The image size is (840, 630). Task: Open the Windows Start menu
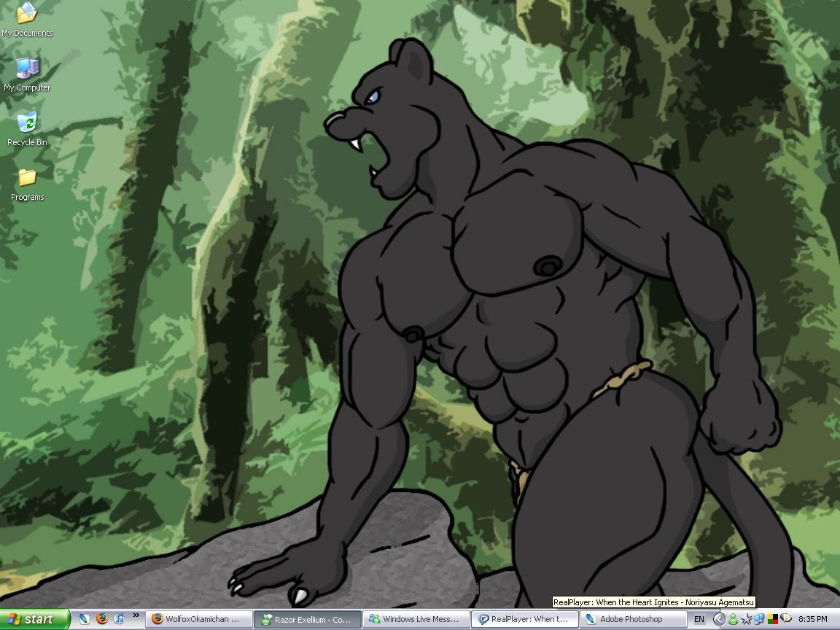click(34, 619)
